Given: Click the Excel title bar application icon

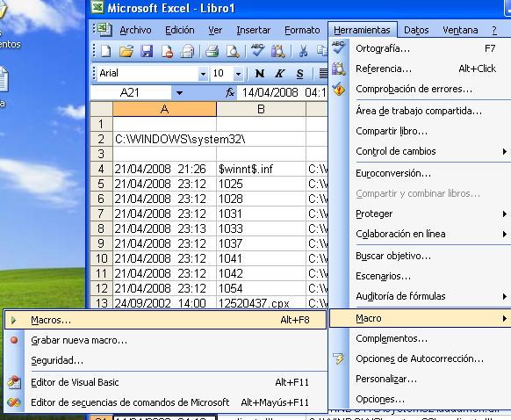Looking at the screenshot, I should pyautogui.click(x=97, y=7).
